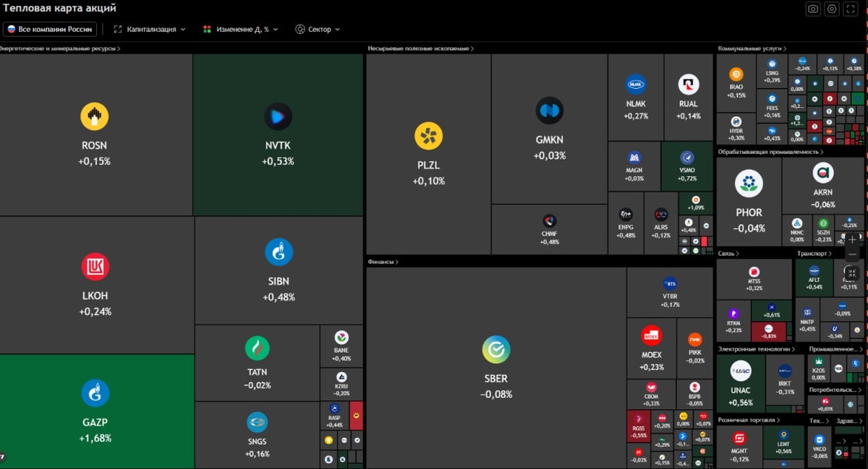Click the LENT Lenta tile
Viewport: 868px width, 469px height.
[x=783, y=442]
